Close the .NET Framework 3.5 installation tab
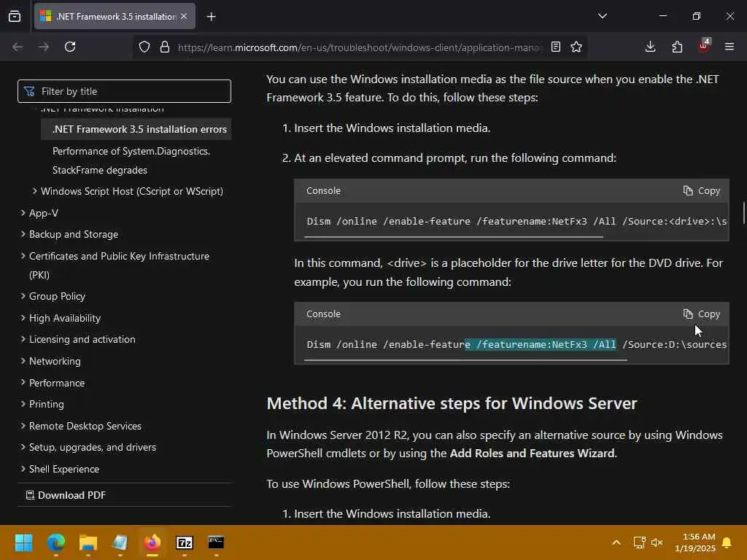The width and height of the screenshot is (747, 560). pos(184,16)
